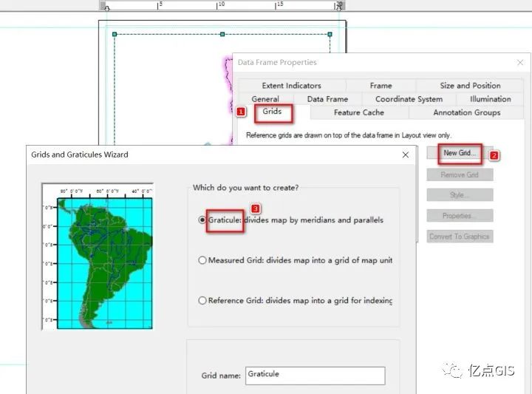This screenshot has width=532, height=394.
Task: Select top-left selection handle of data frame
Action: [115, 34]
